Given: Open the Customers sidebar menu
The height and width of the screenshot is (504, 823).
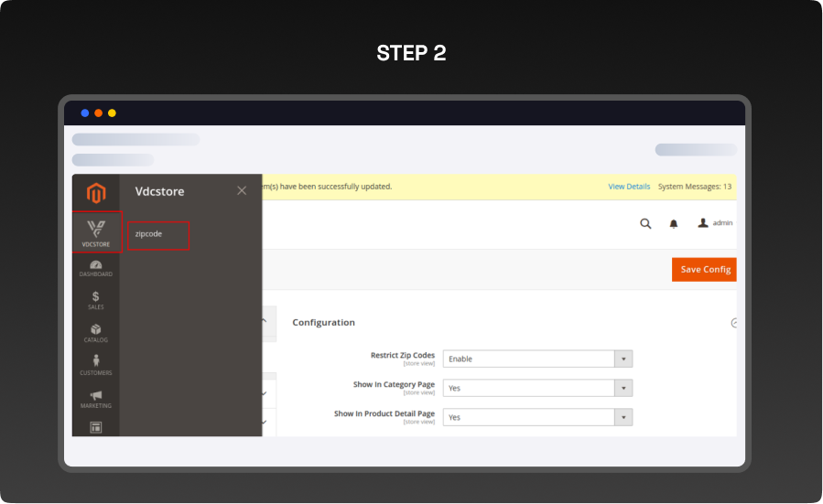Looking at the screenshot, I should [x=96, y=366].
